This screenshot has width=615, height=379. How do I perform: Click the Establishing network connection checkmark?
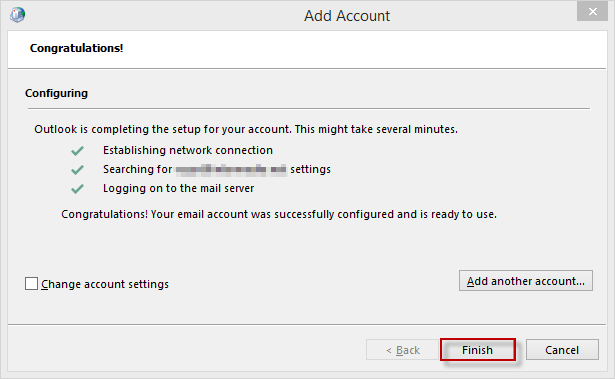pyautogui.click(x=77, y=151)
